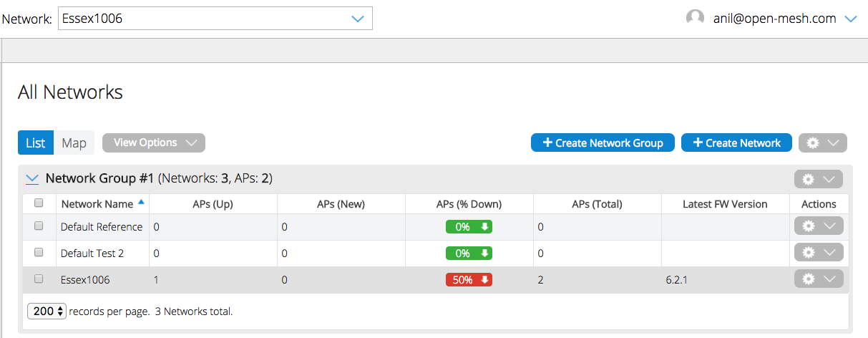Open the actions gear for Default Reference
Viewport: 868px width, 338px height.
click(819, 226)
